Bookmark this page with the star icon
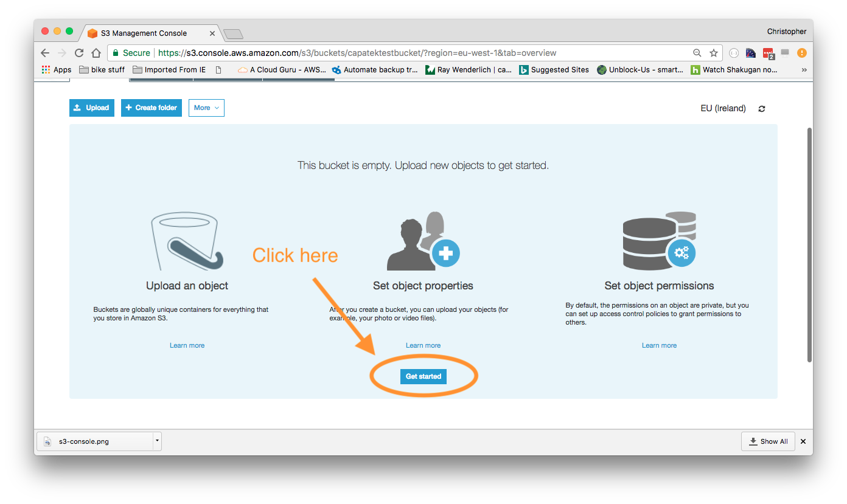Image resolution: width=847 pixels, height=504 pixels. click(714, 53)
